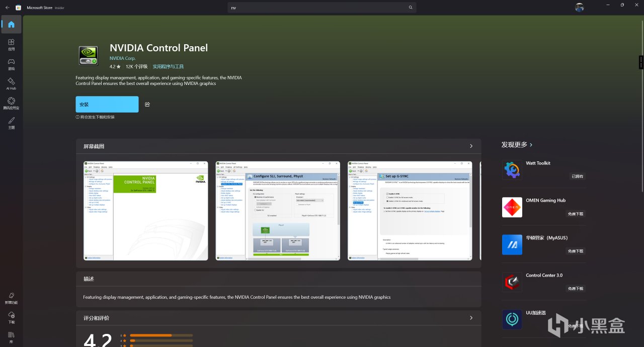
Task: Click the 4-star rating bar
Action: [161, 340]
